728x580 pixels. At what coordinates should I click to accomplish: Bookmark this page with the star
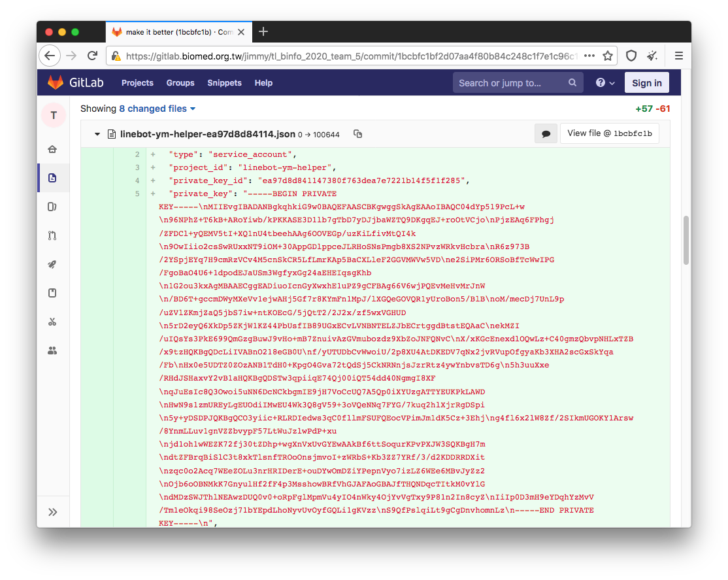pos(608,56)
